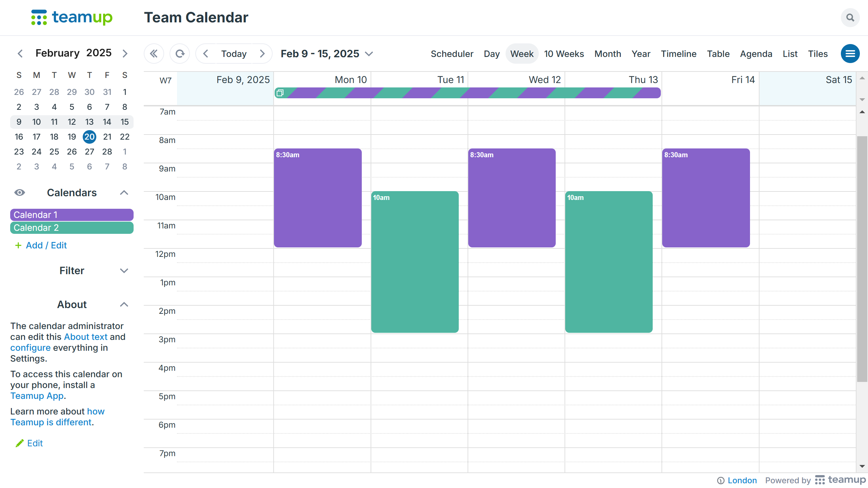Click the Today button
The width and height of the screenshot is (868, 488).
pyautogui.click(x=234, y=54)
